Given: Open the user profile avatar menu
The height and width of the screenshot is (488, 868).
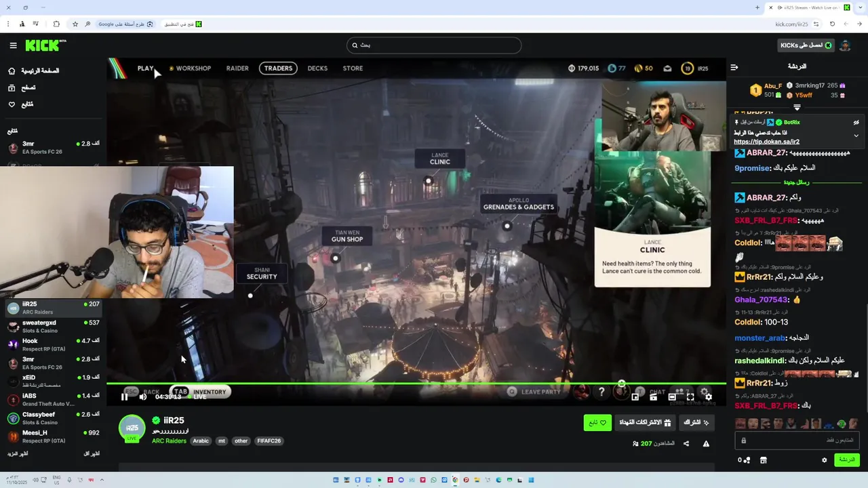Looking at the screenshot, I should (845, 45).
